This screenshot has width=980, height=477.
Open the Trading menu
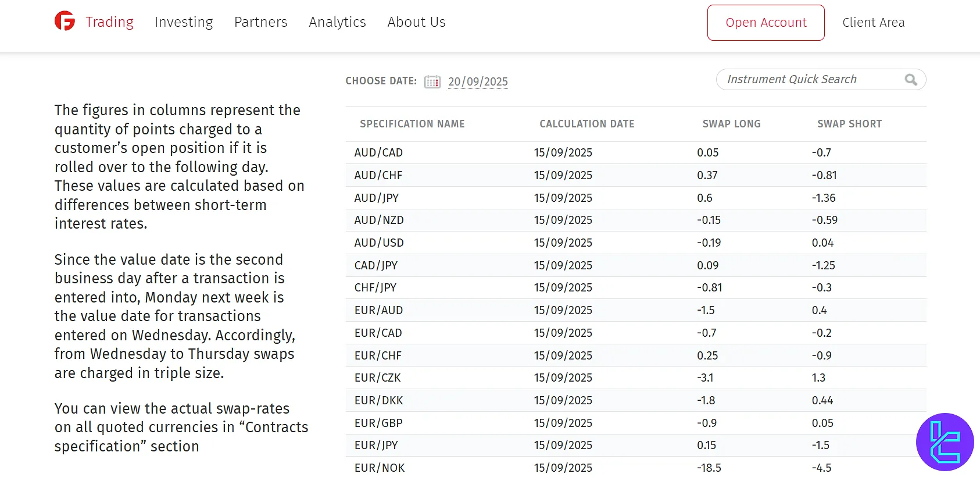point(109,22)
